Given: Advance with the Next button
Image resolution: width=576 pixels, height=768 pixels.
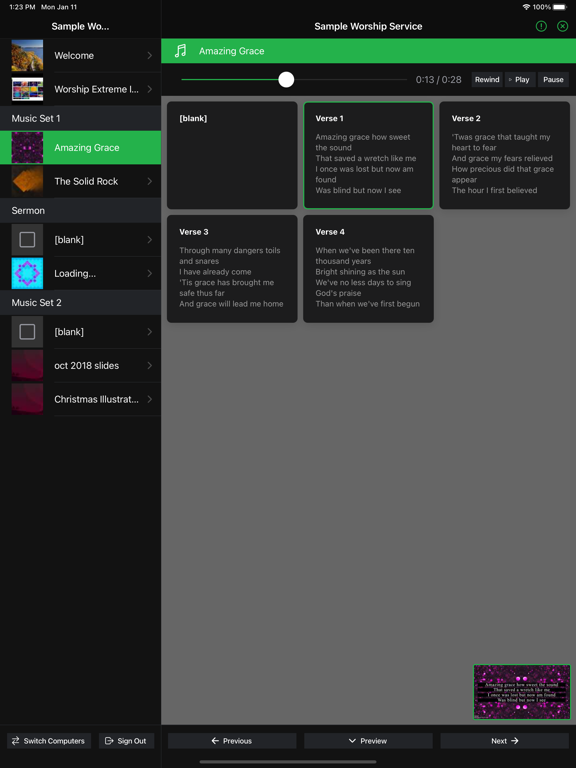Looking at the screenshot, I should pos(504,741).
